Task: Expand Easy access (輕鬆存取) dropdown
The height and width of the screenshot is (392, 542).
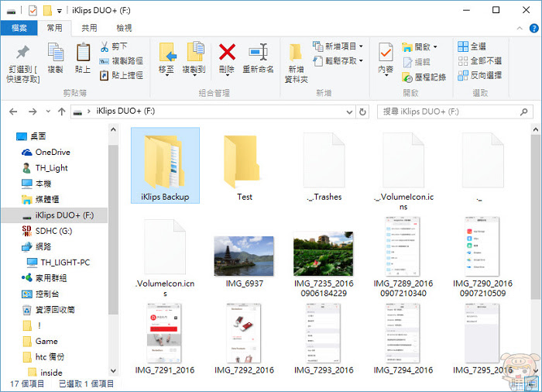Action: [x=362, y=61]
